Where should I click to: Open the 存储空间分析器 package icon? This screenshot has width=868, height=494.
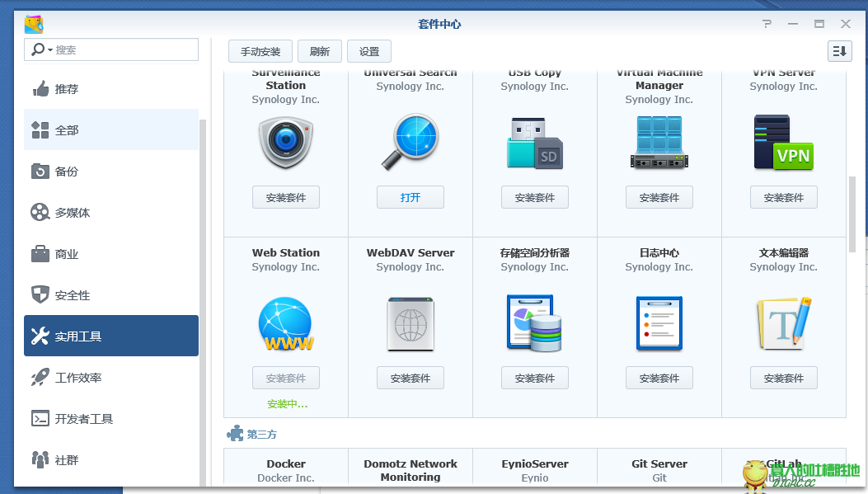(535, 323)
